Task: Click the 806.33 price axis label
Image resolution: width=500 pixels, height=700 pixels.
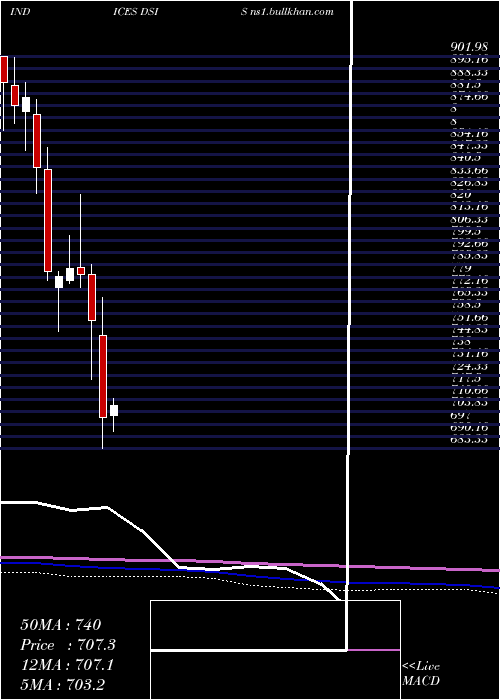Action: click(468, 219)
